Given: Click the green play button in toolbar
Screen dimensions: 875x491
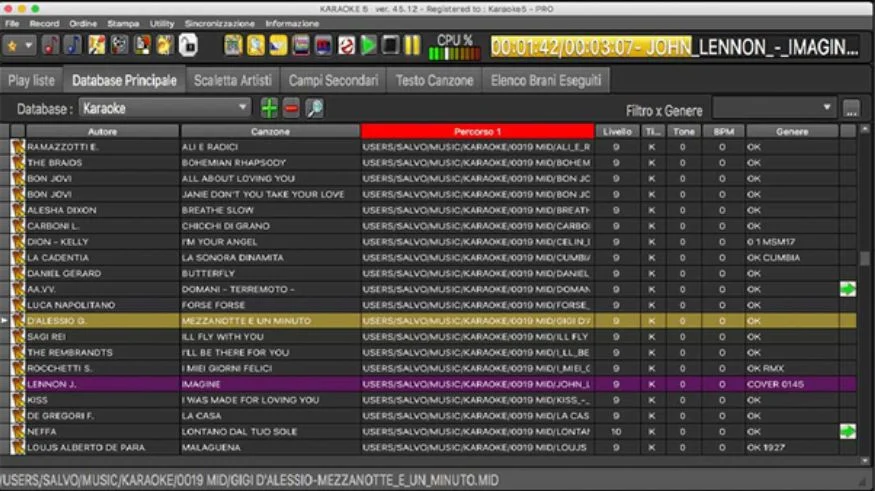Looking at the screenshot, I should pos(368,45).
